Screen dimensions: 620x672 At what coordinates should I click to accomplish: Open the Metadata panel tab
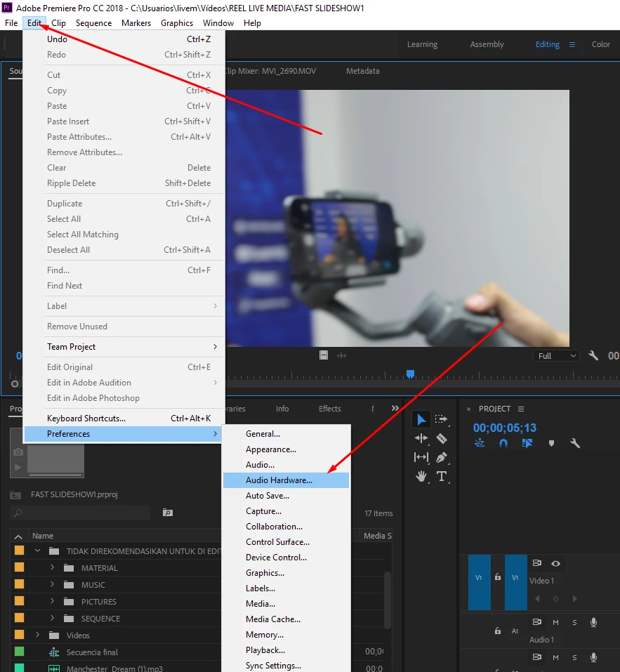coord(362,71)
